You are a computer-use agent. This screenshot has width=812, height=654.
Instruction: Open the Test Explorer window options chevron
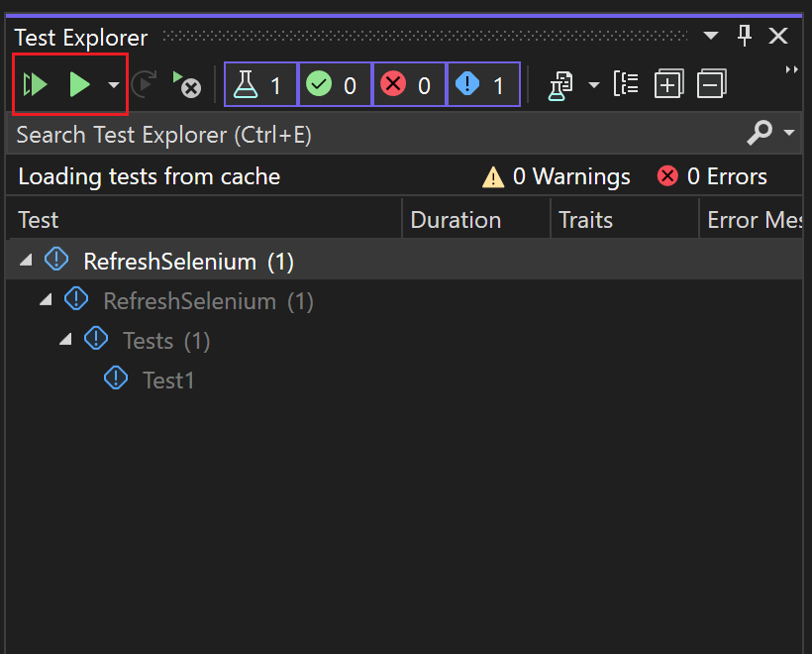(710, 36)
